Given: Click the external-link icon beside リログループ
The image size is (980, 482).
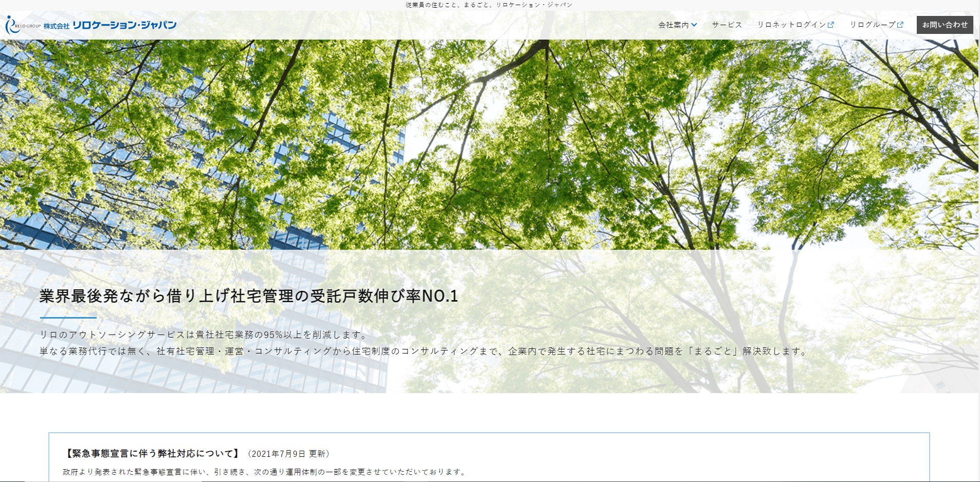Looking at the screenshot, I should point(900,25).
